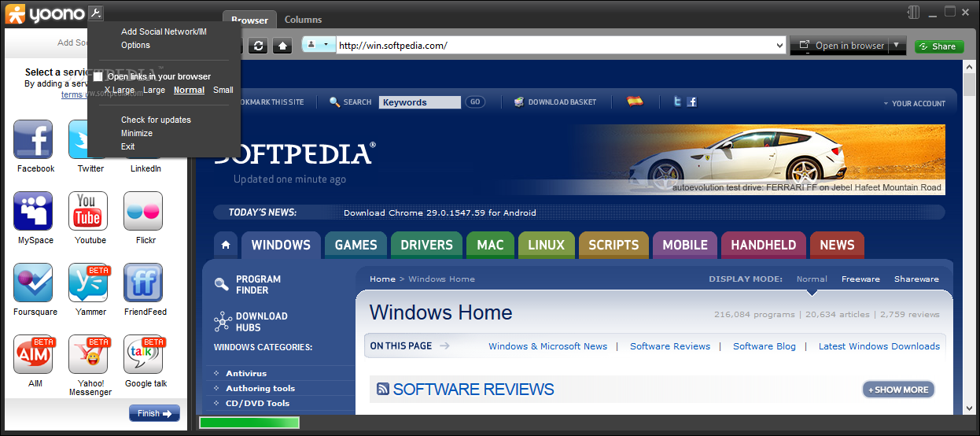Choose Exit from the menu

[x=127, y=146]
